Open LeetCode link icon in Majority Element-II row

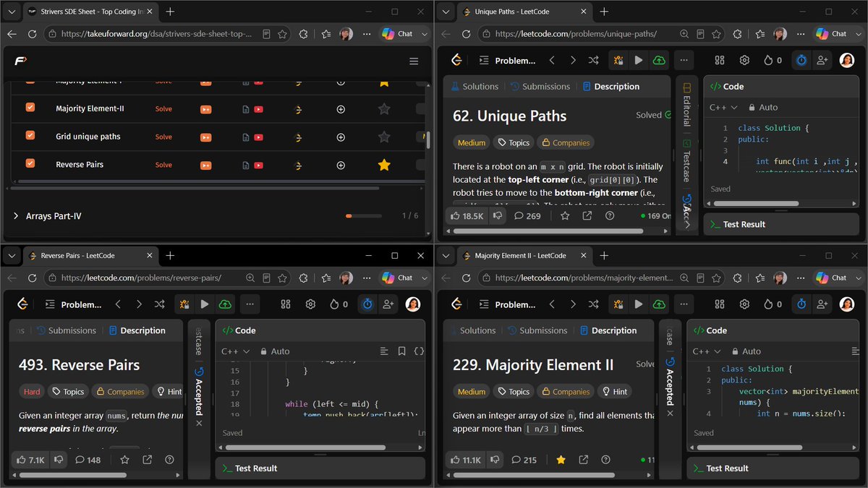[297, 108]
